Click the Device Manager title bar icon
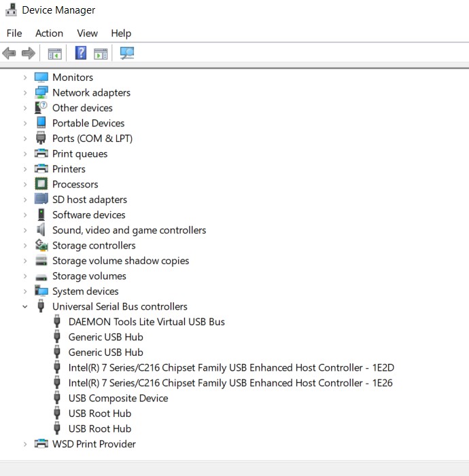This screenshot has width=469, height=476. pyautogui.click(x=12, y=10)
